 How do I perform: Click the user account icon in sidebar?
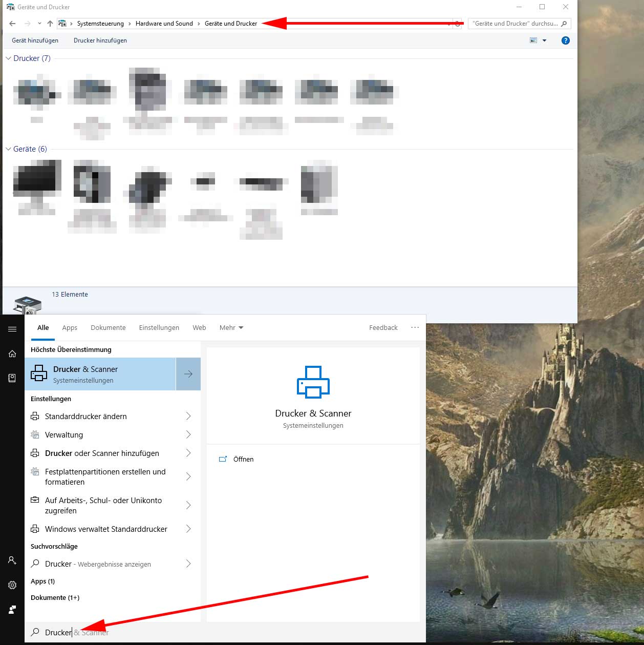pos(12,560)
